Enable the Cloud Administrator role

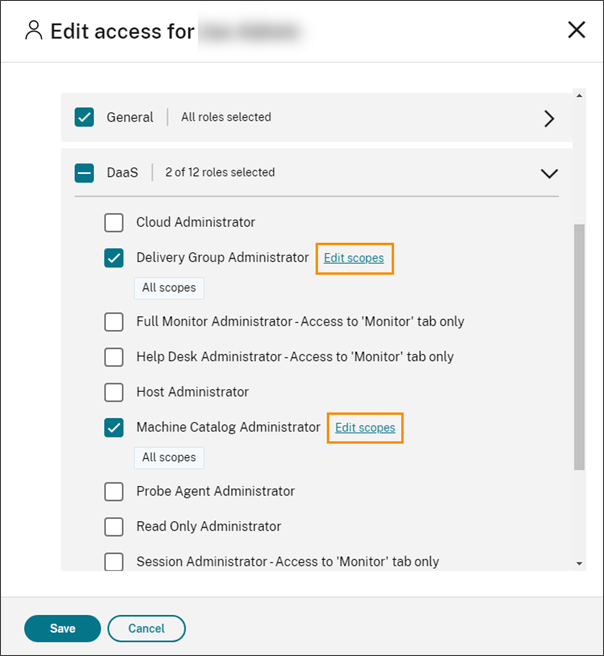(114, 222)
